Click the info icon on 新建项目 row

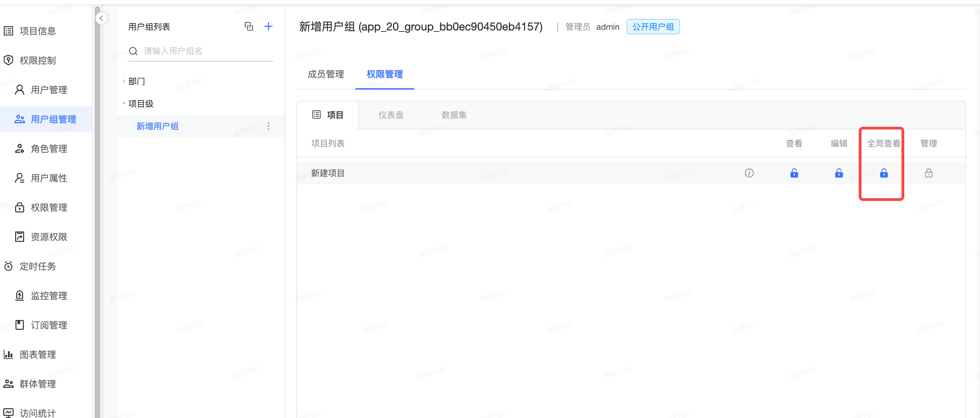749,173
